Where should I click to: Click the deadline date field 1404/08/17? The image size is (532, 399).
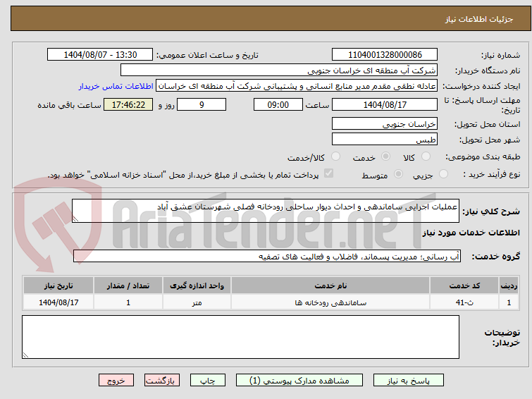(385, 104)
